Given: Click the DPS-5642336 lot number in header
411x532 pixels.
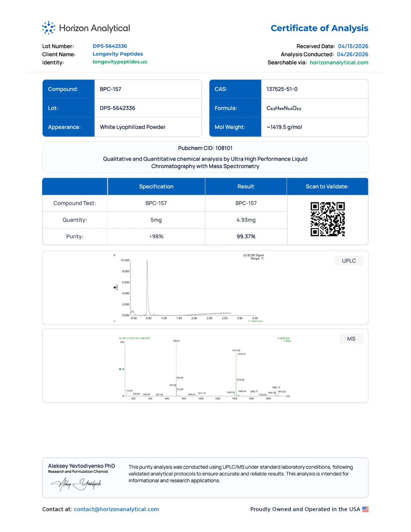Looking at the screenshot, I should [110, 46].
